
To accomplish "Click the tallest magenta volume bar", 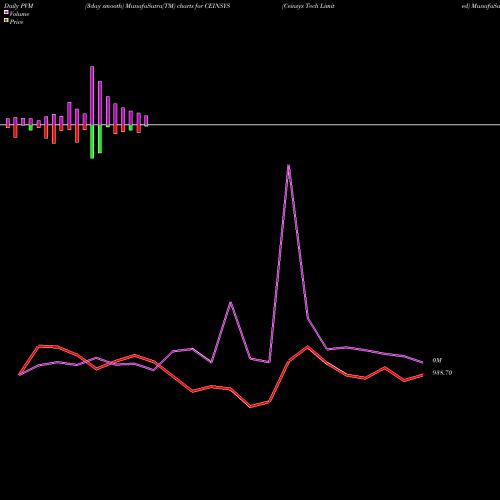I will (x=92, y=96).
